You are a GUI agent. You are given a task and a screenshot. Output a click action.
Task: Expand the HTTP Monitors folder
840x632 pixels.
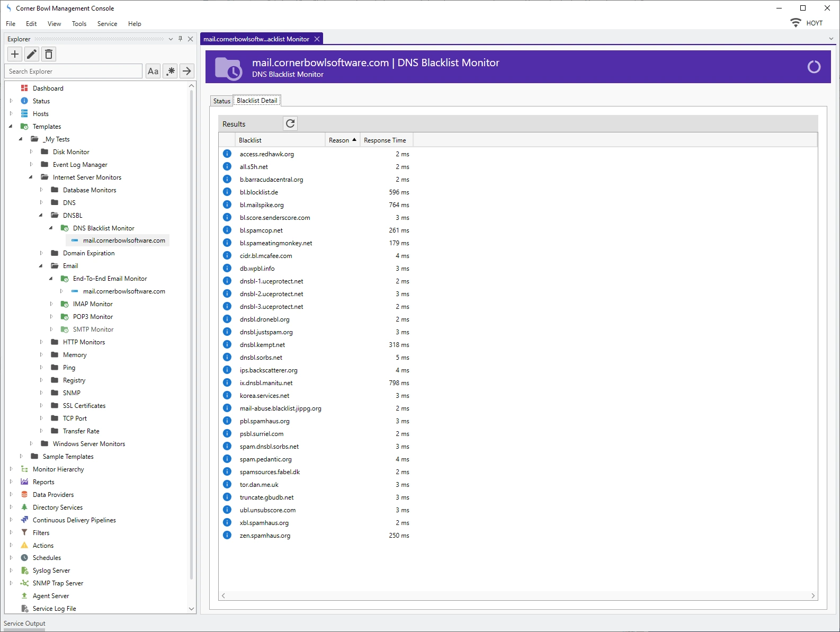click(41, 342)
